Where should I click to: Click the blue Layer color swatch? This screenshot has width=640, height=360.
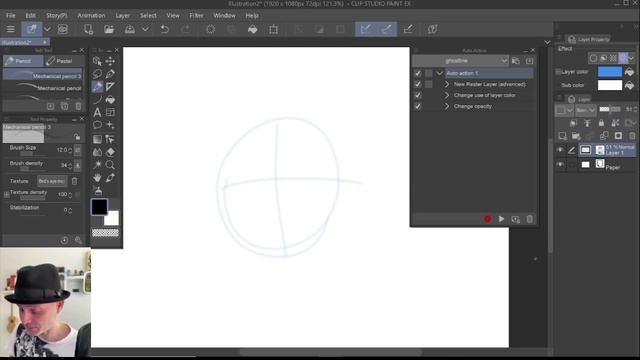(610, 72)
